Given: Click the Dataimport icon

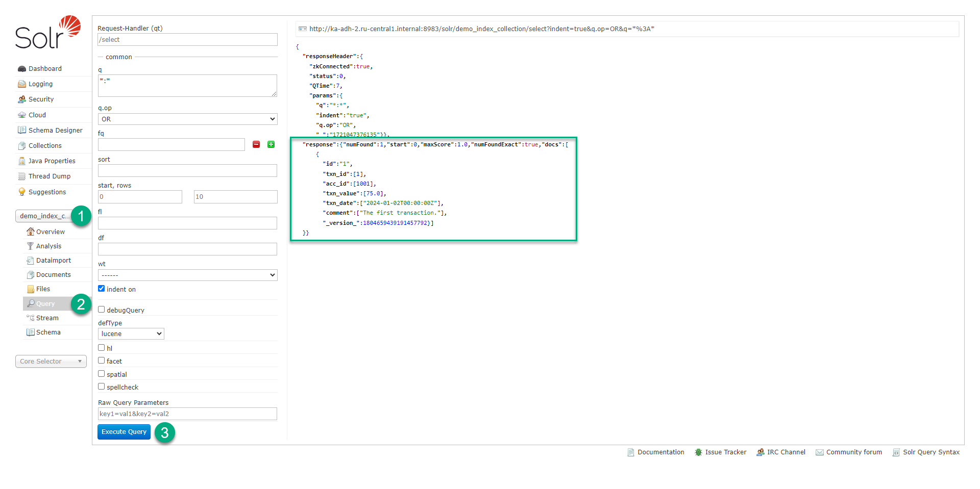Looking at the screenshot, I should [31, 261].
